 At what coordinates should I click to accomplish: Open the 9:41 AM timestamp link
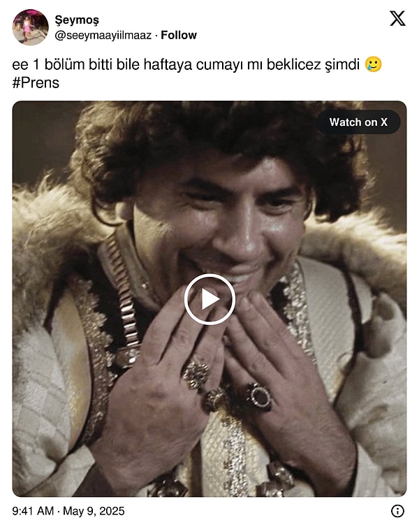coord(33,511)
